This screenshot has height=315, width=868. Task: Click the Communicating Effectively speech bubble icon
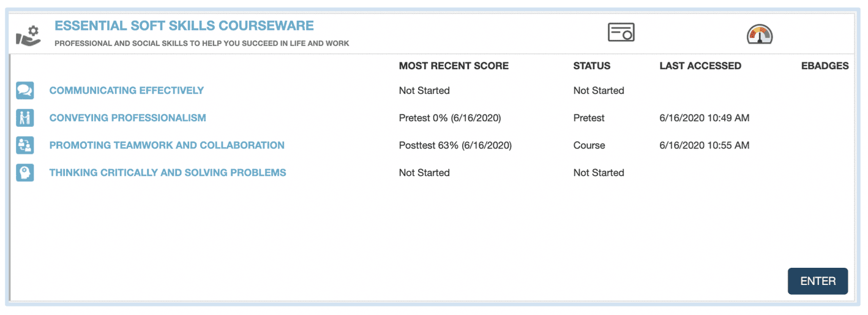pyautogui.click(x=25, y=91)
